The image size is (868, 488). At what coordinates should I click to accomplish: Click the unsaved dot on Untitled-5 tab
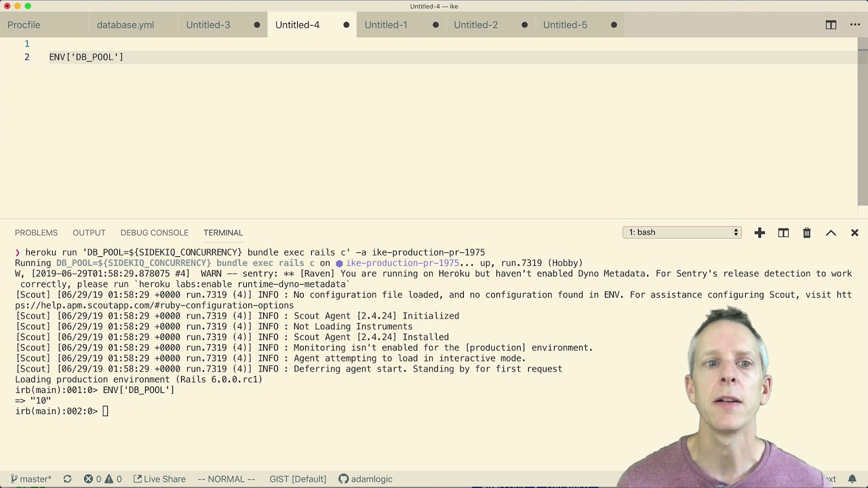point(614,25)
